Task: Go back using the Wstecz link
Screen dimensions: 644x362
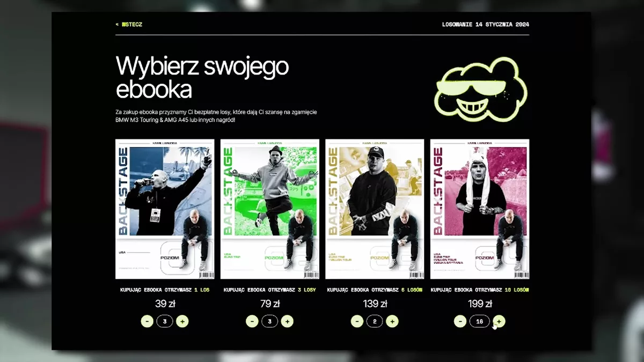Action: [x=129, y=24]
